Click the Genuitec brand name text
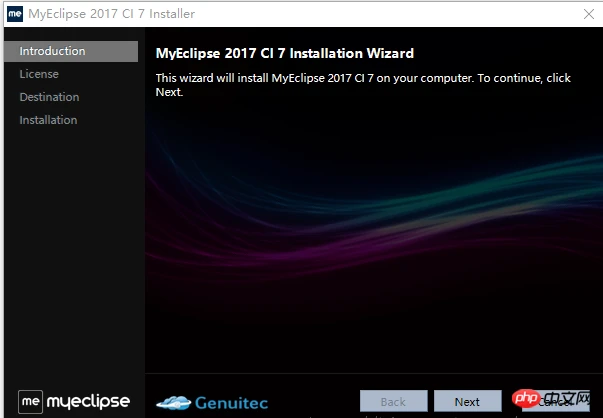Image resolution: width=603 pixels, height=418 pixels. 231,403
